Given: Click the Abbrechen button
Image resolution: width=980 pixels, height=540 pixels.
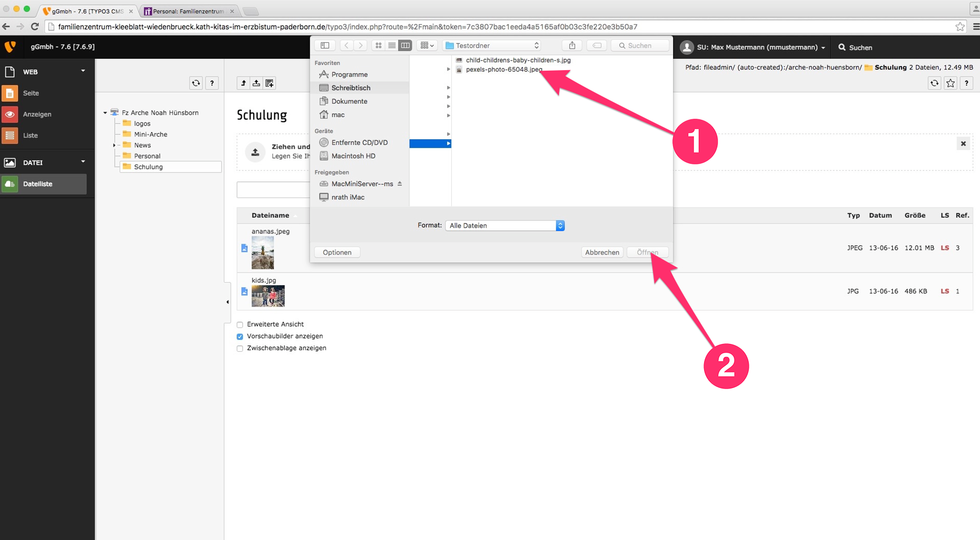Looking at the screenshot, I should pos(602,252).
